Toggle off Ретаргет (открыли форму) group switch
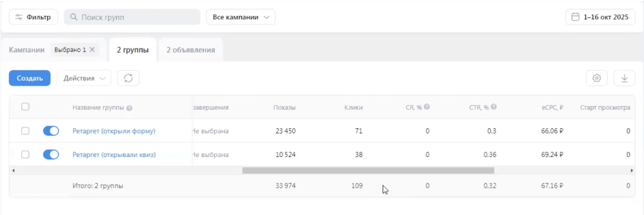Viewport: 644px width, 215px height. tap(51, 131)
